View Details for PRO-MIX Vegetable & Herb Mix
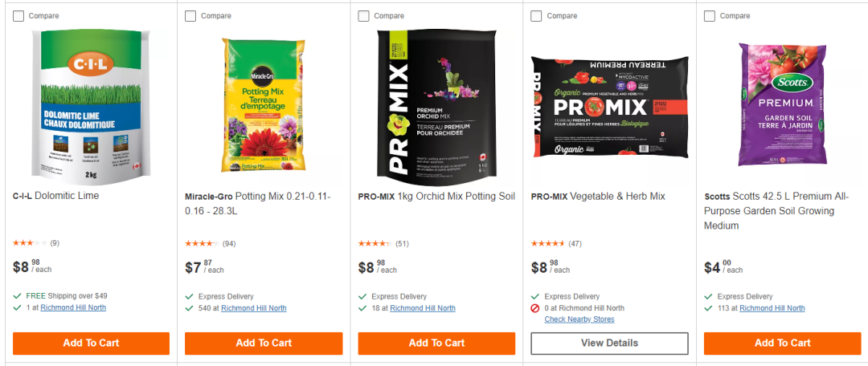The image size is (868, 366). click(609, 343)
